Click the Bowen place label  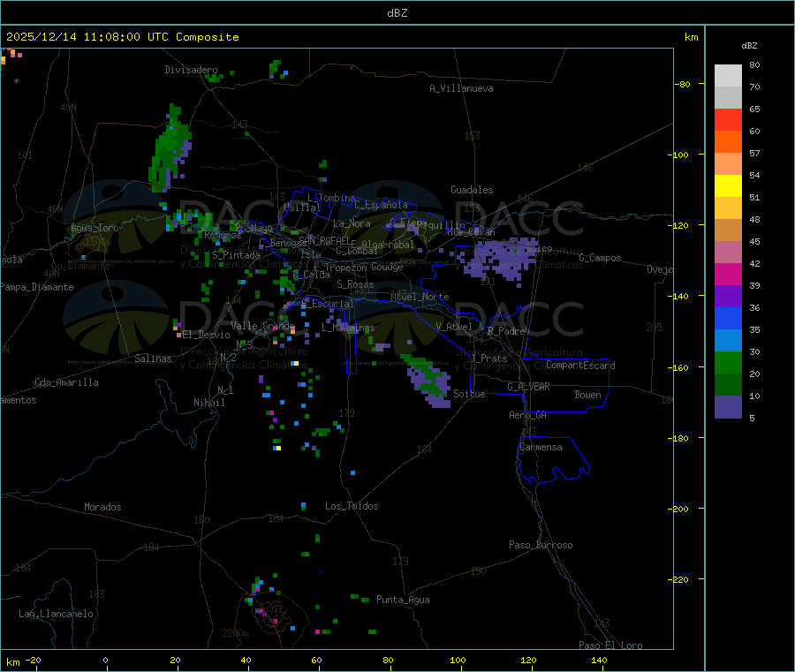(587, 395)
